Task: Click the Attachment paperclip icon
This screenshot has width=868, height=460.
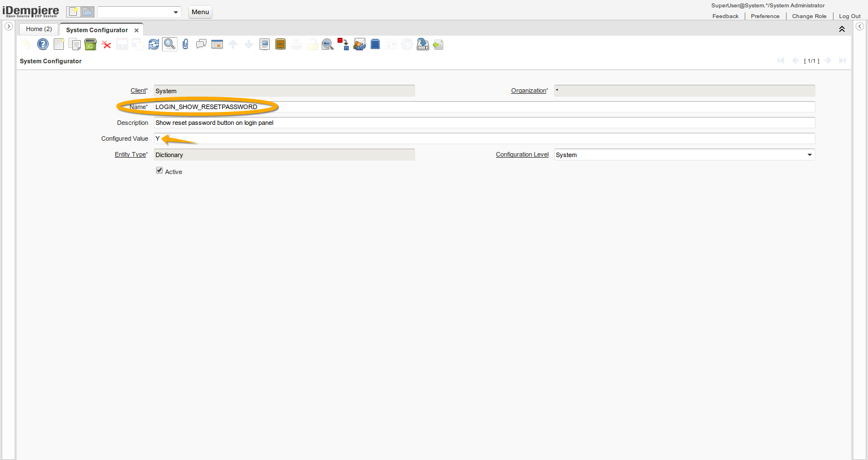Action: 185,44
